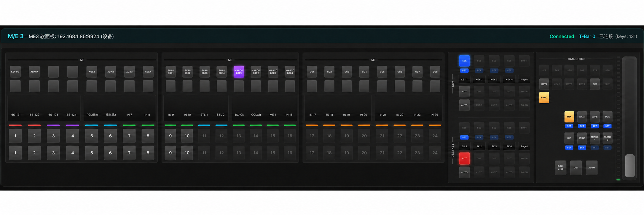Select the WIPE transition type
The height and width of the screenshot is (215, 644).
[595, 117]
